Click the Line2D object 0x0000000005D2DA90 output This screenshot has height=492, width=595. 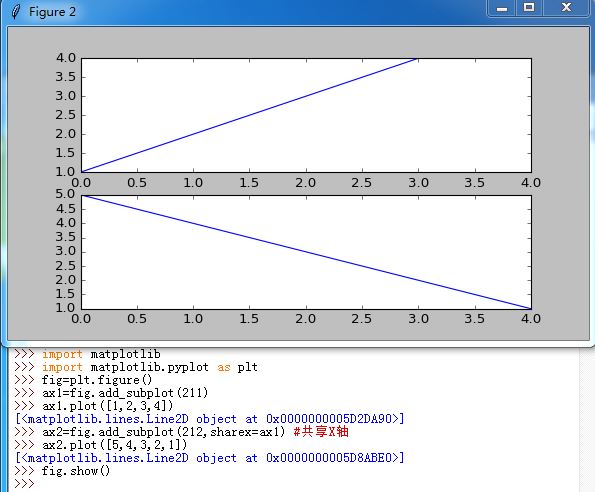tap(210, 419)
